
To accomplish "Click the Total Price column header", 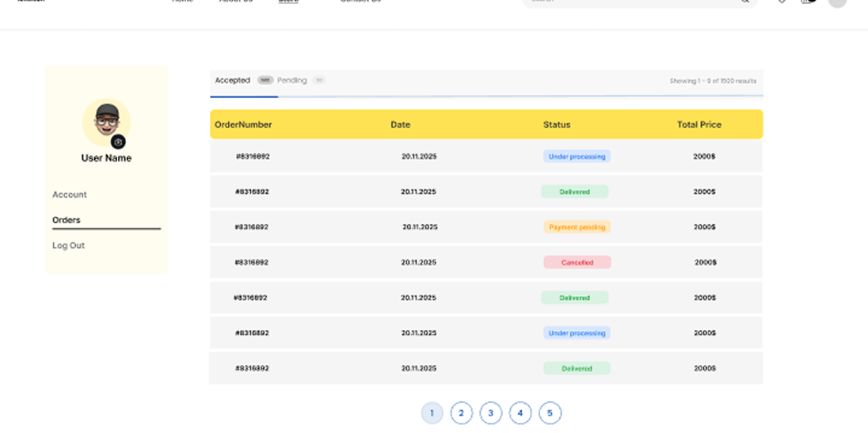I will tap(699, 124).
